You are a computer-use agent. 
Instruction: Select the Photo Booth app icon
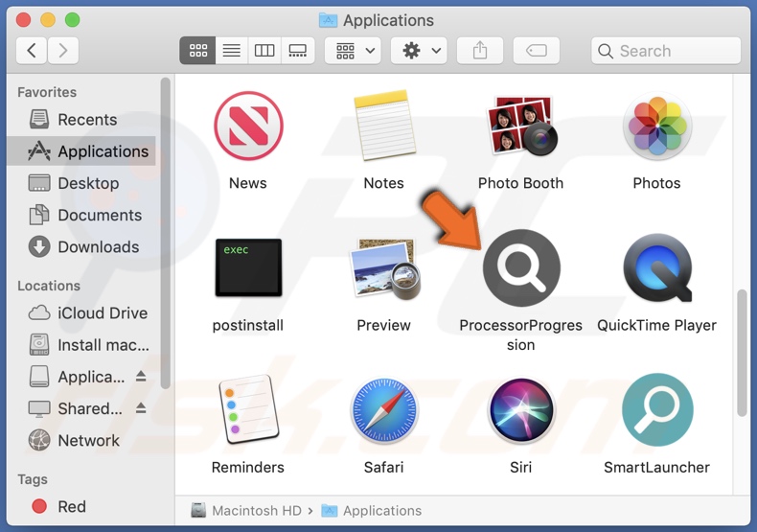click(x=520, y=126)
